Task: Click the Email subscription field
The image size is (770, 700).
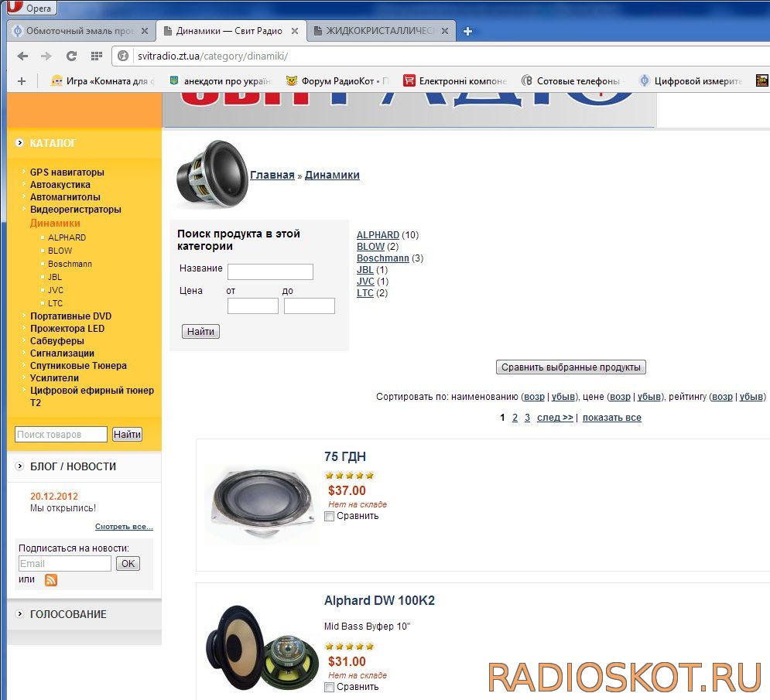Action: tap(65, 564)
